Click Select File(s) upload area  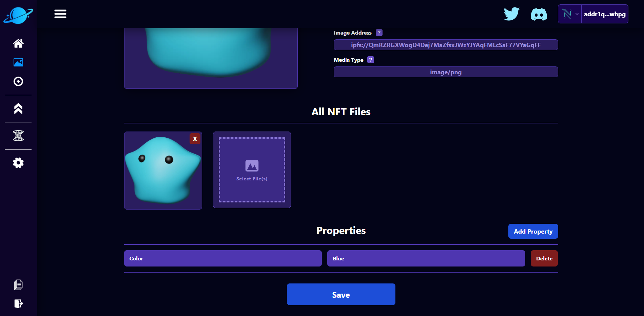pyautogui.click(x=252, y=170)
